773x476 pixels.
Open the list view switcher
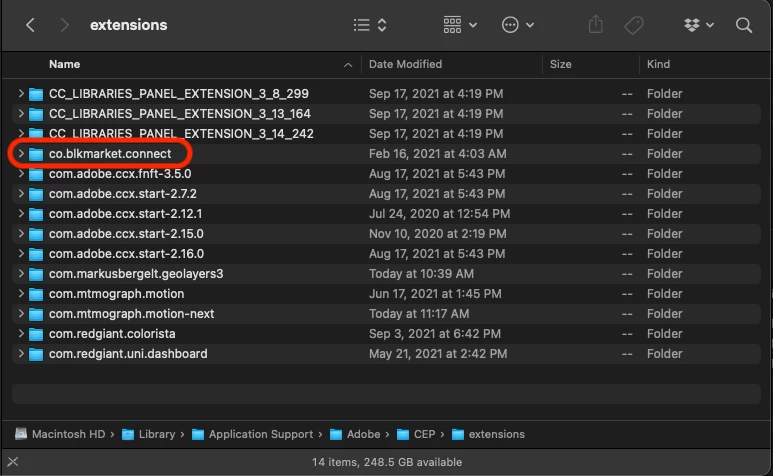pyautogui.click(x=370, y=25)
